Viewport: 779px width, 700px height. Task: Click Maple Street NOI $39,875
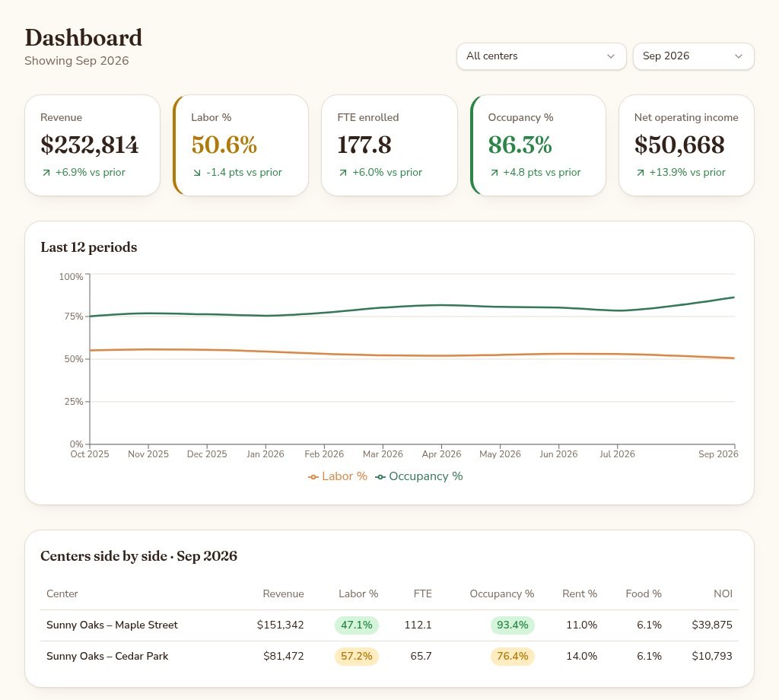712,625
